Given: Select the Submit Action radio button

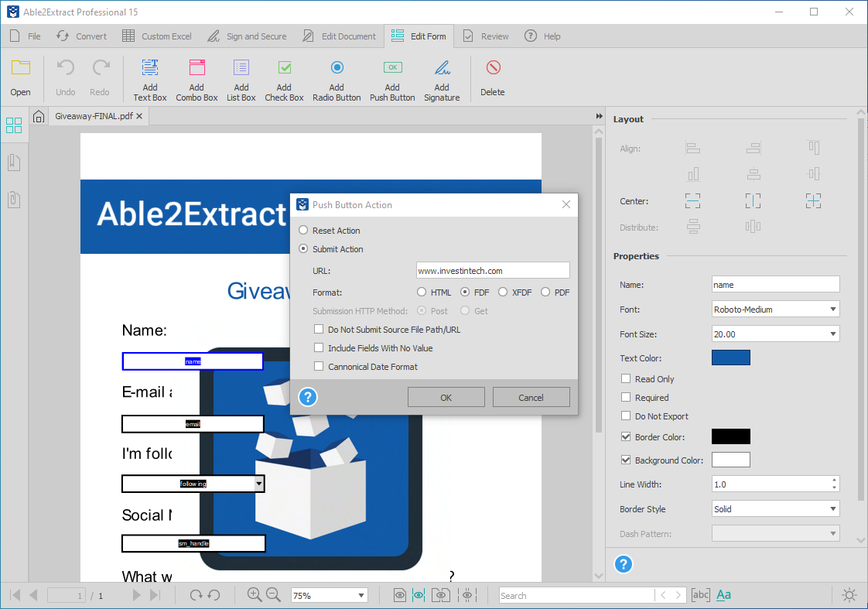Looking at the screenshot, I should 302,248.
